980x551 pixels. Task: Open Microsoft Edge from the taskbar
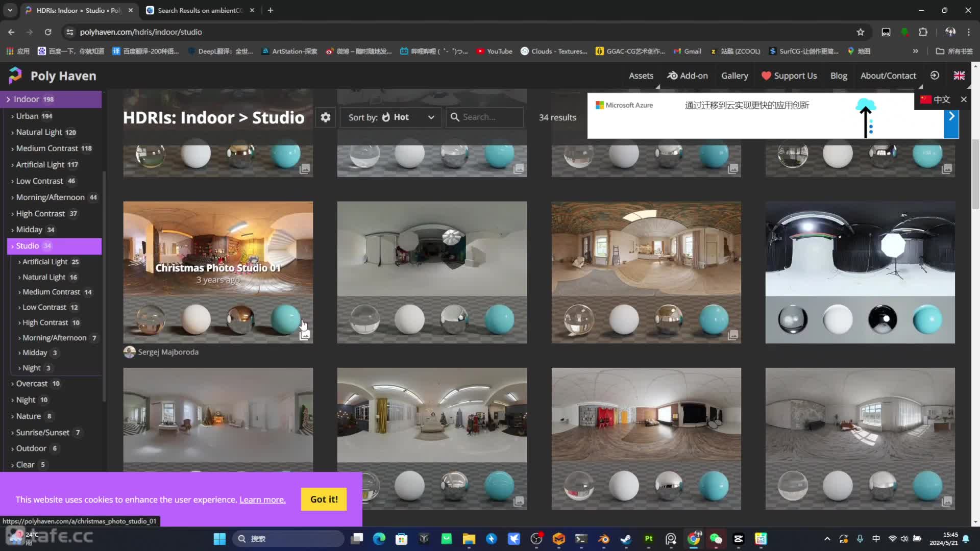coord(379,539)
